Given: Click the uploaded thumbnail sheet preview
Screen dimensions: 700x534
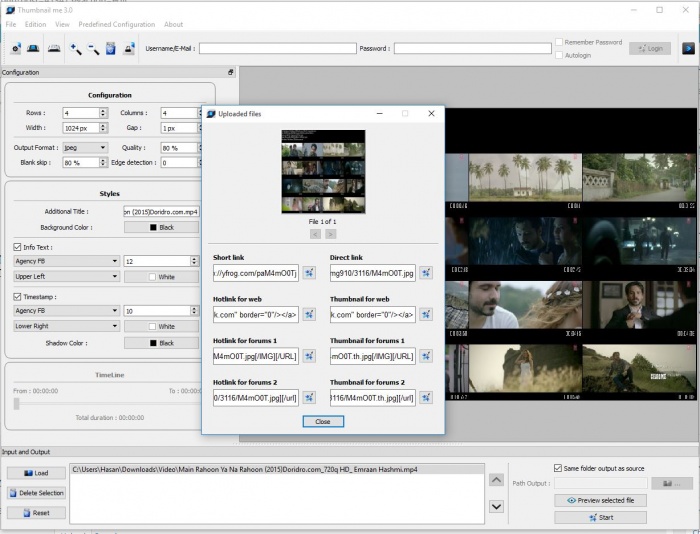Looking at the screenshot, I should click(x=323, y=171).
